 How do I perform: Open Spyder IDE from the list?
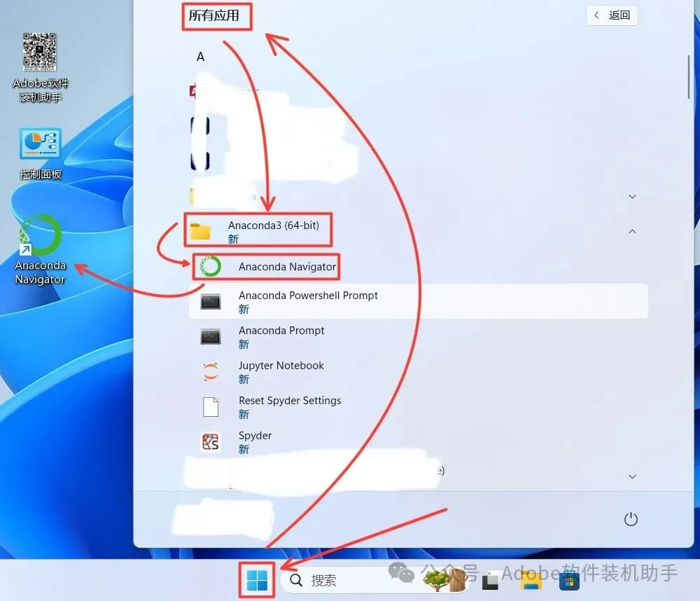(419, 441)
